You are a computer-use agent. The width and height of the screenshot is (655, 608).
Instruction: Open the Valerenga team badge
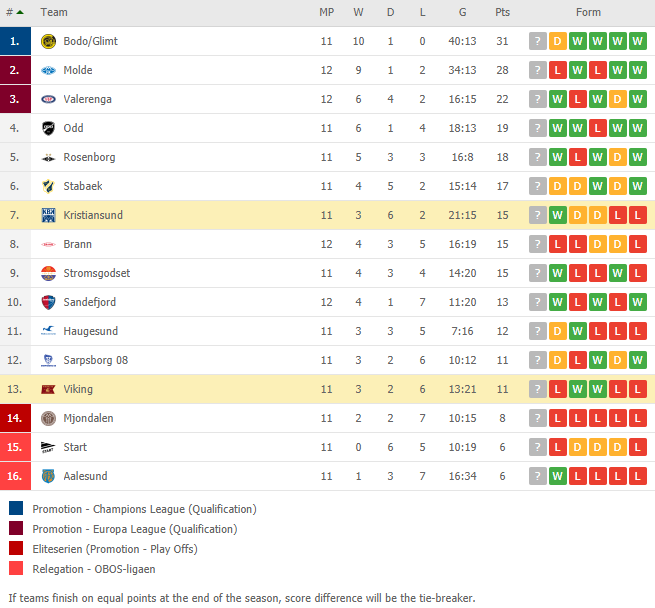(x=48, y=99)
